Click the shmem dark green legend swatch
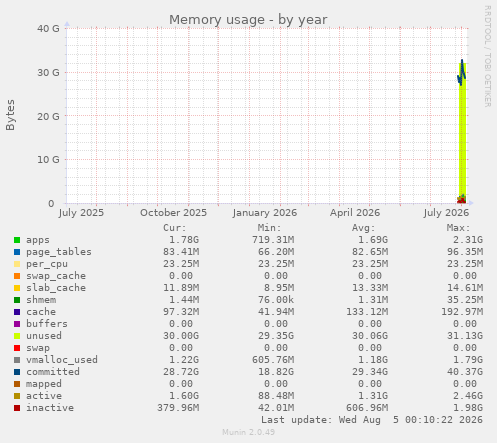The image size is (497, 443). point(17,300)
